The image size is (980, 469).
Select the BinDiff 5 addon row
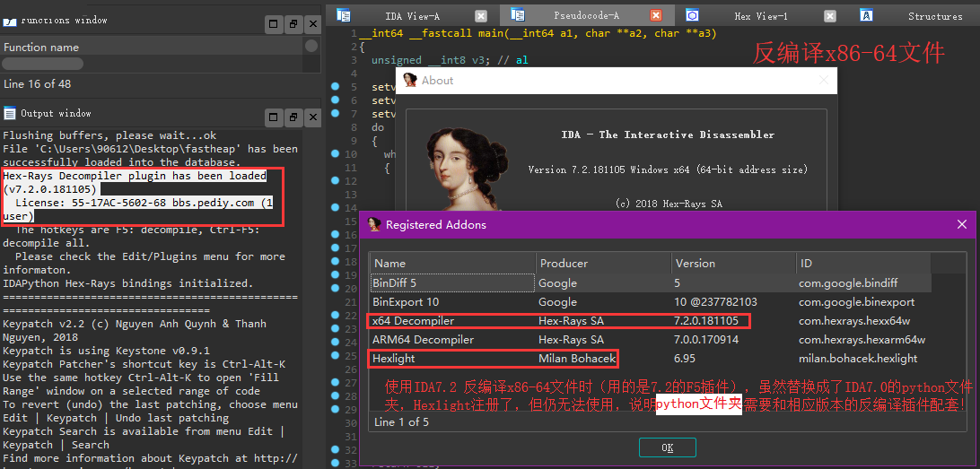point(651,282)
